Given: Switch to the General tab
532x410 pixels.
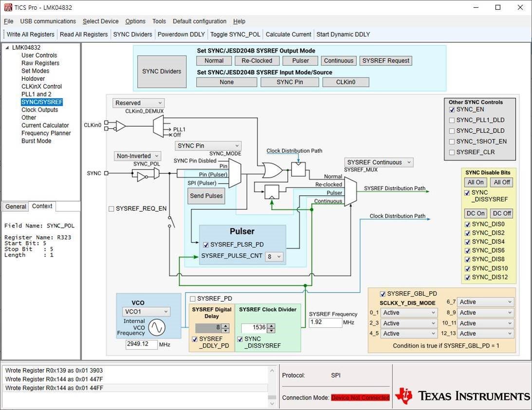Looking at the screenshot, I should [x=16, y=206].
